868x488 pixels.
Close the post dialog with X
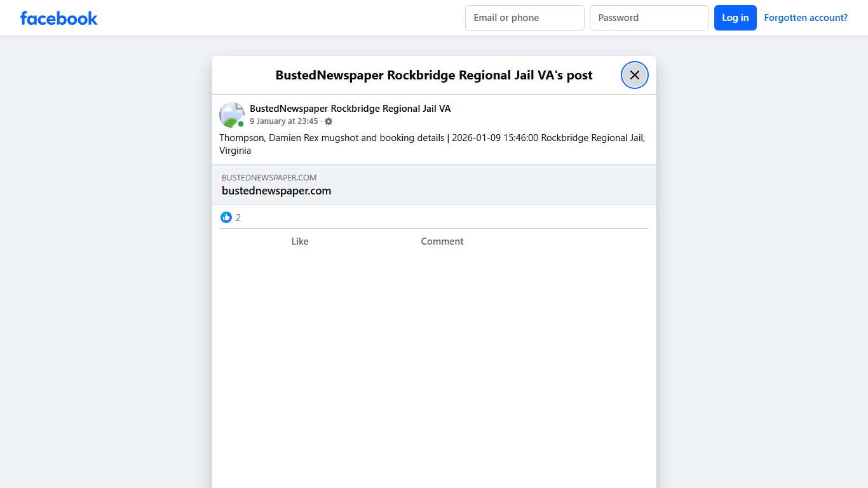[634, 75]
